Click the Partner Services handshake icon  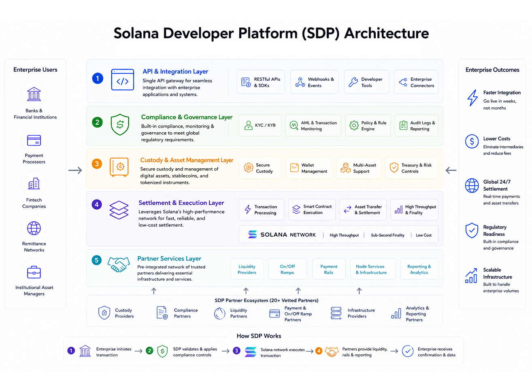coord(119,264)
